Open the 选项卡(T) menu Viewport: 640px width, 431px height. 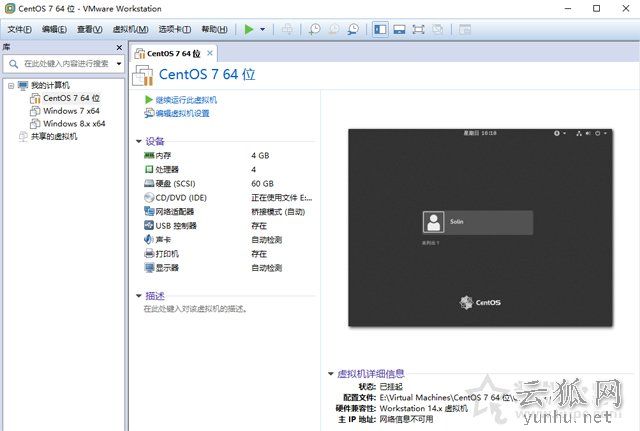pyautogui.click(x=175, y=29)
